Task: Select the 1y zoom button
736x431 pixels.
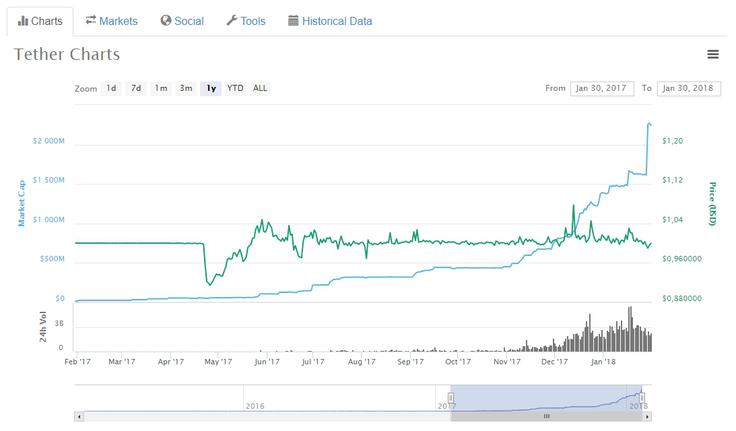Action: pyautogui.click(x=211, y=88)
